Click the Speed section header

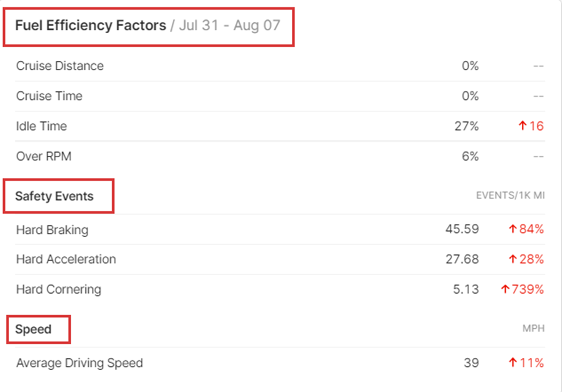point(33,329)
